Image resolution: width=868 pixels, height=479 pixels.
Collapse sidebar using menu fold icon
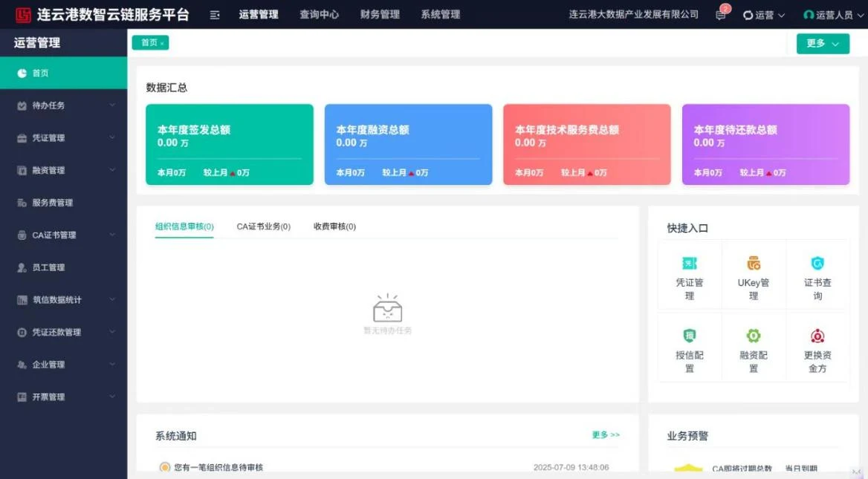[x=215, y=15]
